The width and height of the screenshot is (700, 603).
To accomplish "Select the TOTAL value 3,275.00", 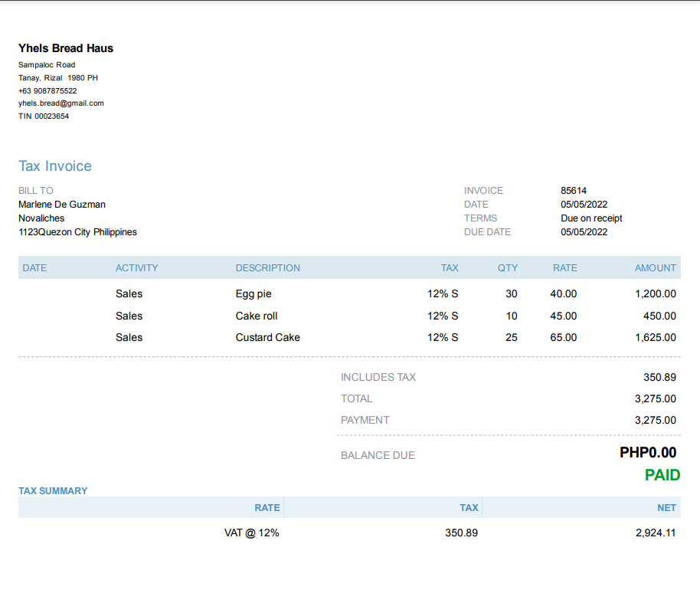I will [x=656, y=399].
